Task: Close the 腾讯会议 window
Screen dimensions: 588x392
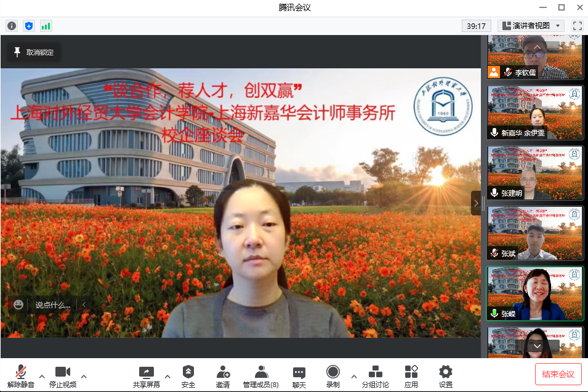Action: tap(579, 7)
